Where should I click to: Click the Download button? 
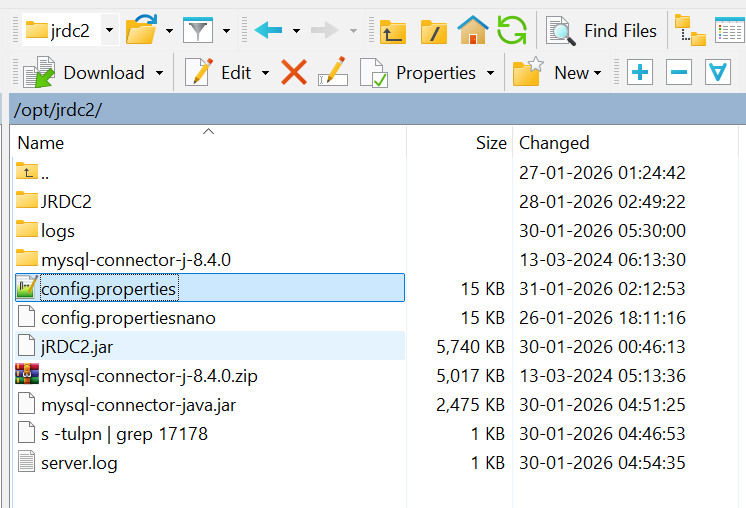point(83,73)
